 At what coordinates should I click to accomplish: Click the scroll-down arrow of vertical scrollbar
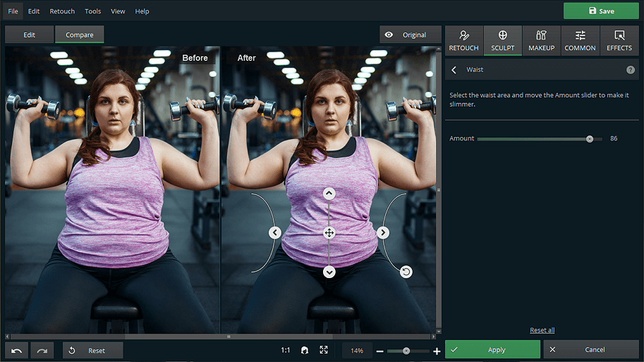tap(439, 331)
